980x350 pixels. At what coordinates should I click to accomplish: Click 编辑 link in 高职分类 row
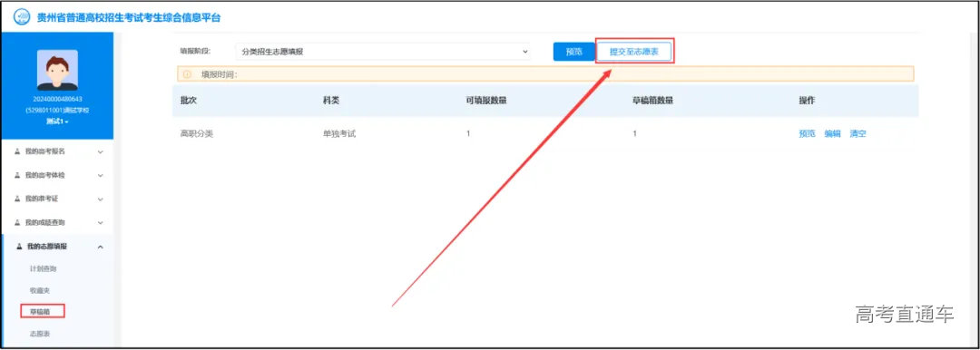(x=832, y=134)
